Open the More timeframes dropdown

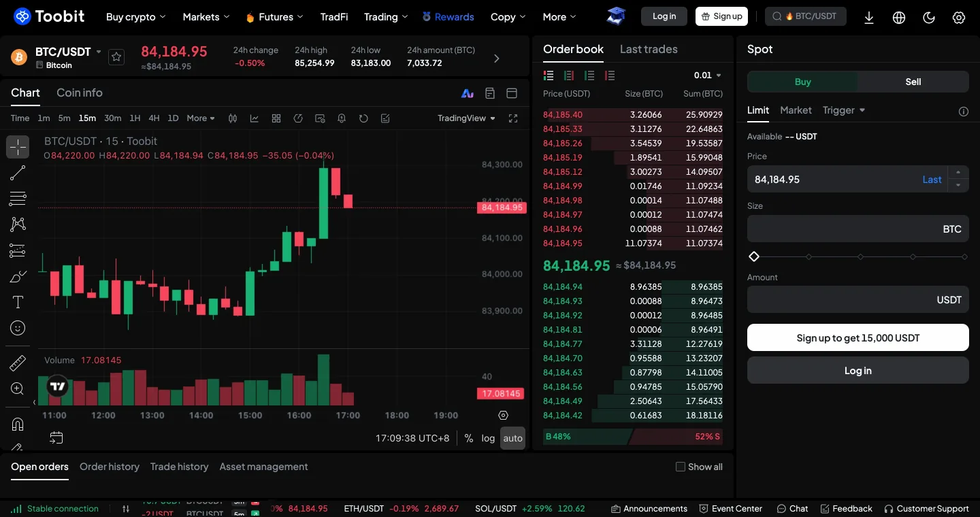point(201,118)
